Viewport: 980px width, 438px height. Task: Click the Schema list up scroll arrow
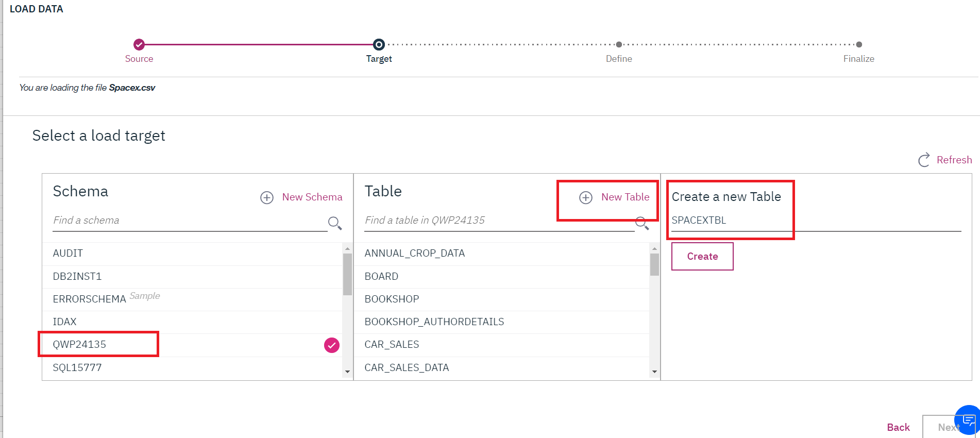pos(347,249)
